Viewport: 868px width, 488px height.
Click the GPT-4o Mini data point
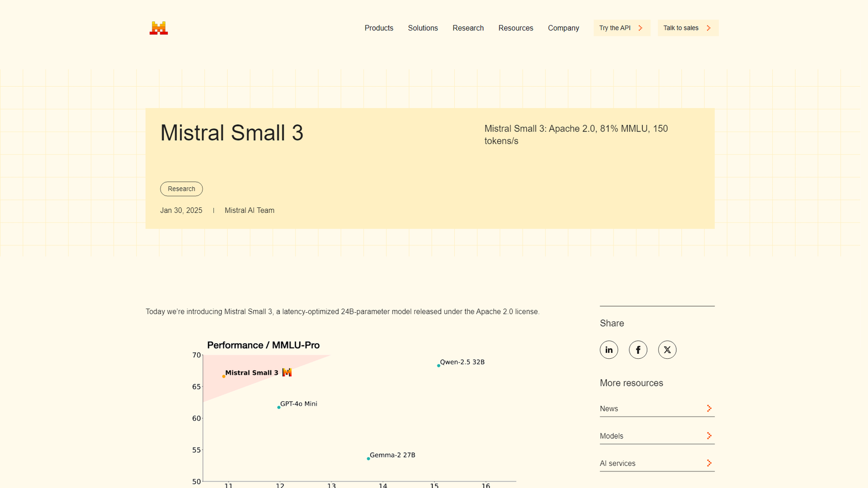point(278,408)
